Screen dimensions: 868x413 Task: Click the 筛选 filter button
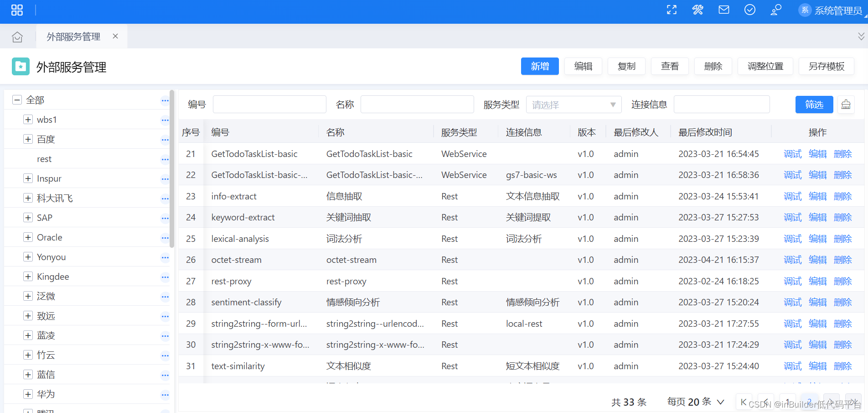[x=814, y=105]
